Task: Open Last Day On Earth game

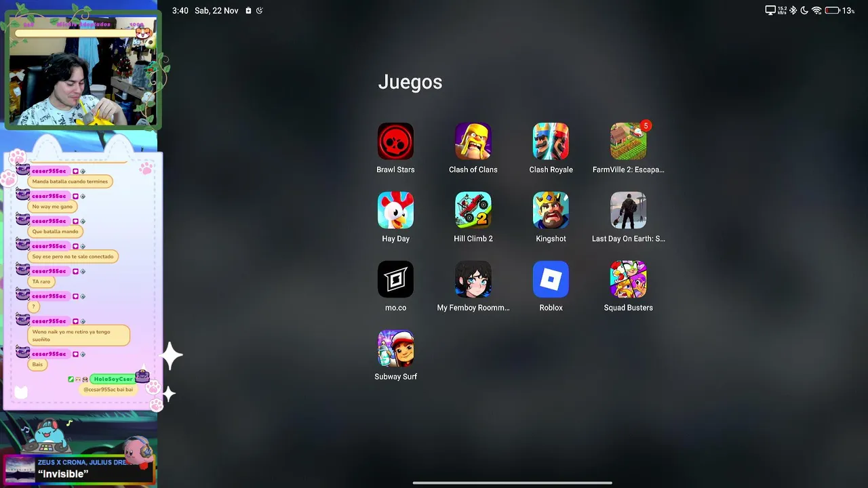Action: pos(629,210)
